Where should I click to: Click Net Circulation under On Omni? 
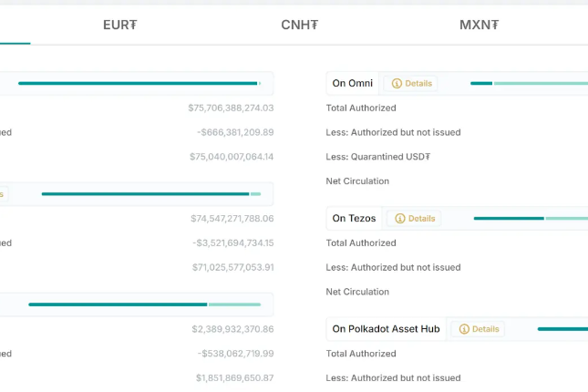(x=357, y=181)
